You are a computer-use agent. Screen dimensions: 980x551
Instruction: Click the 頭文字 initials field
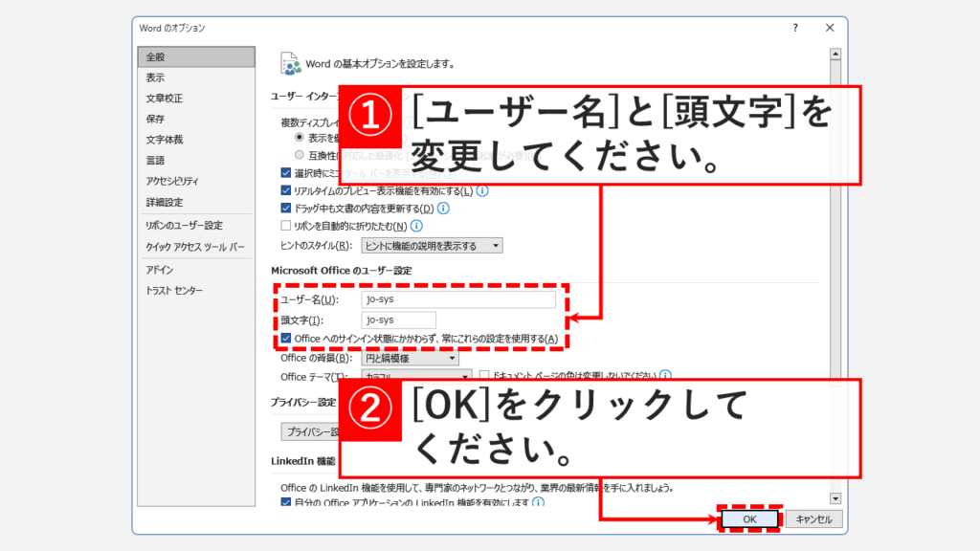pyautogui.click(x=399, y=320)
